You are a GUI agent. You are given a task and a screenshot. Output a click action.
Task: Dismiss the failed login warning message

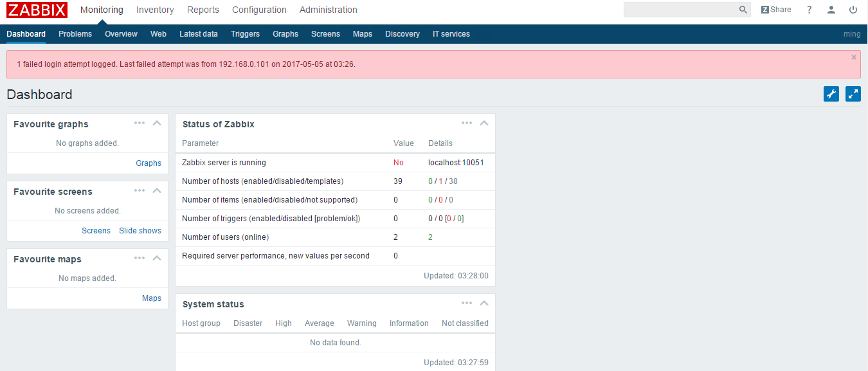click(854, 57)
